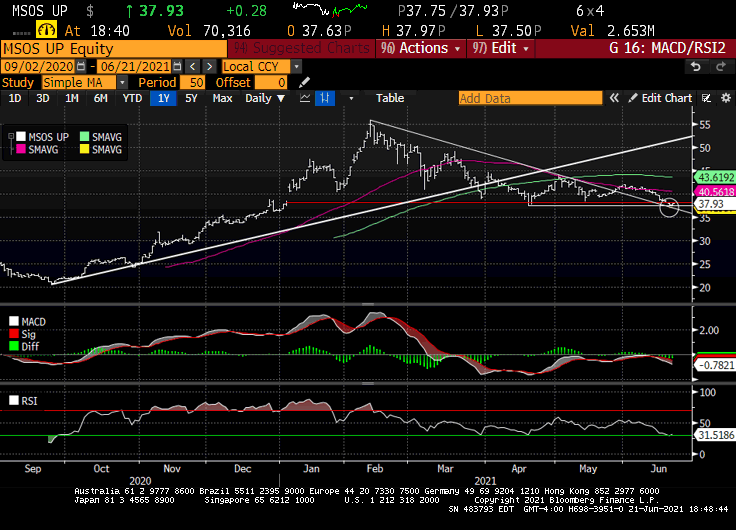Click the green 43.6192 price axis label
Viewport: 736px width, 530px height.
click(x=715, y=177)
